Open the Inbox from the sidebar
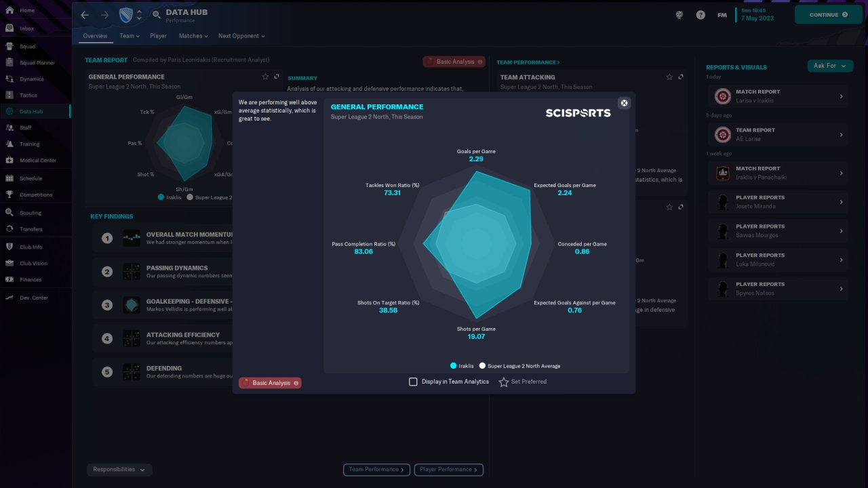This screenshot has width=868, height=488. [35, 28]
